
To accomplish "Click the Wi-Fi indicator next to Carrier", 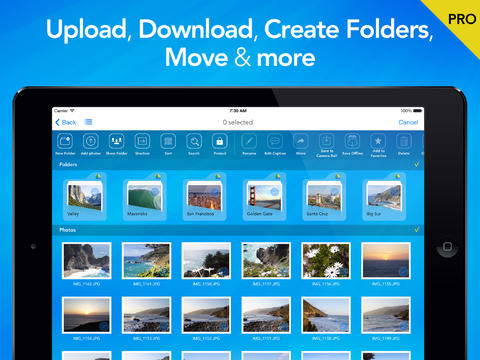I will [72, 111].
